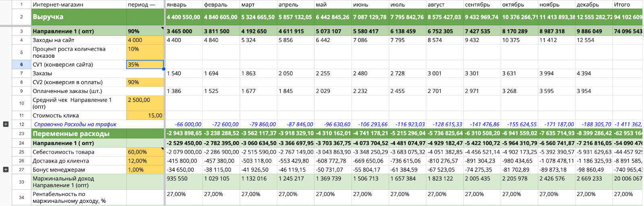Select row header 6
The image size is (644, 206).
pos(21,64)
